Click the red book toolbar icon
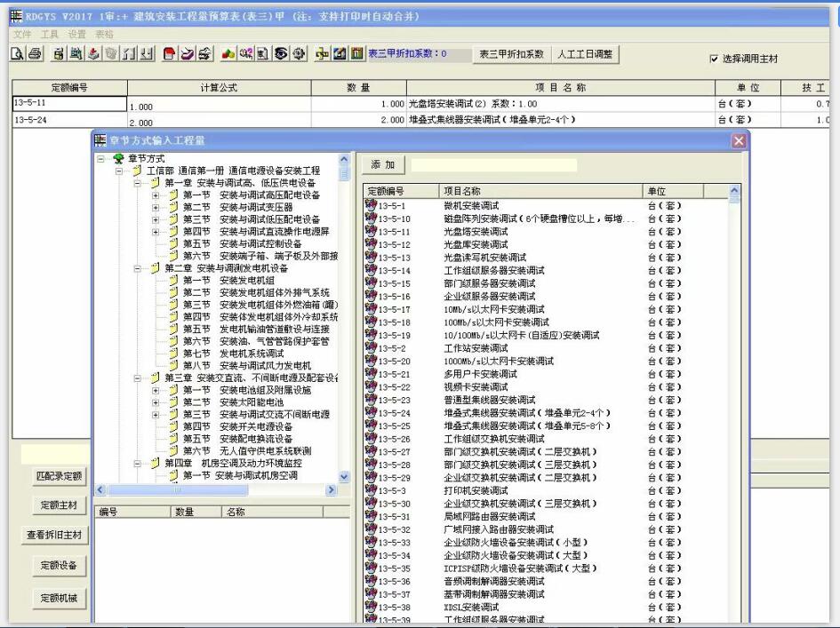The image size is (840, 628). [169, 55]
